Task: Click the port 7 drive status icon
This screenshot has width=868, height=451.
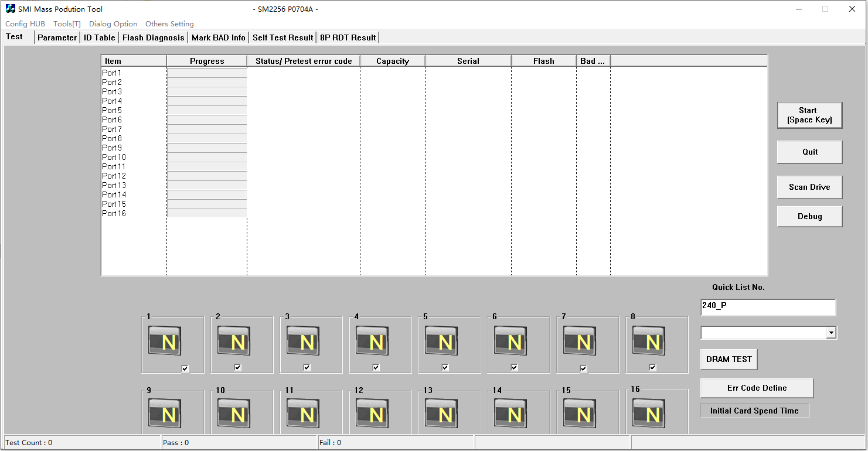Action: tap(580, 341)
